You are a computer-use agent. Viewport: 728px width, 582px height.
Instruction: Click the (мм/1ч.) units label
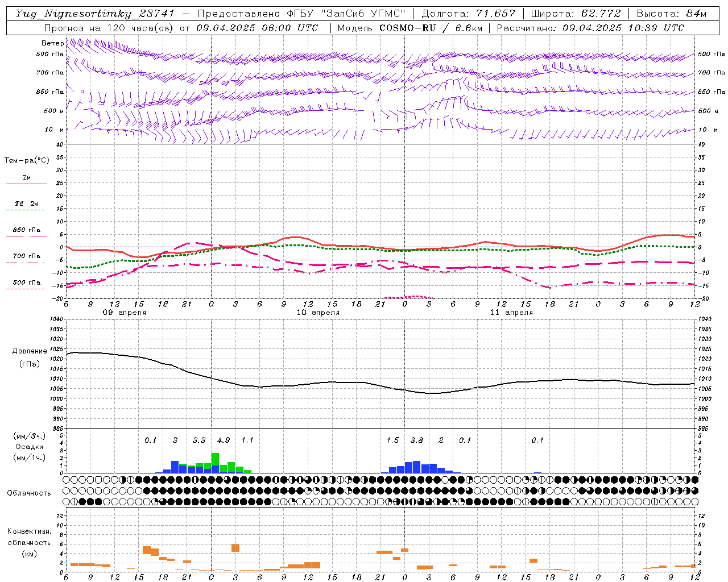tap(29, 458)
